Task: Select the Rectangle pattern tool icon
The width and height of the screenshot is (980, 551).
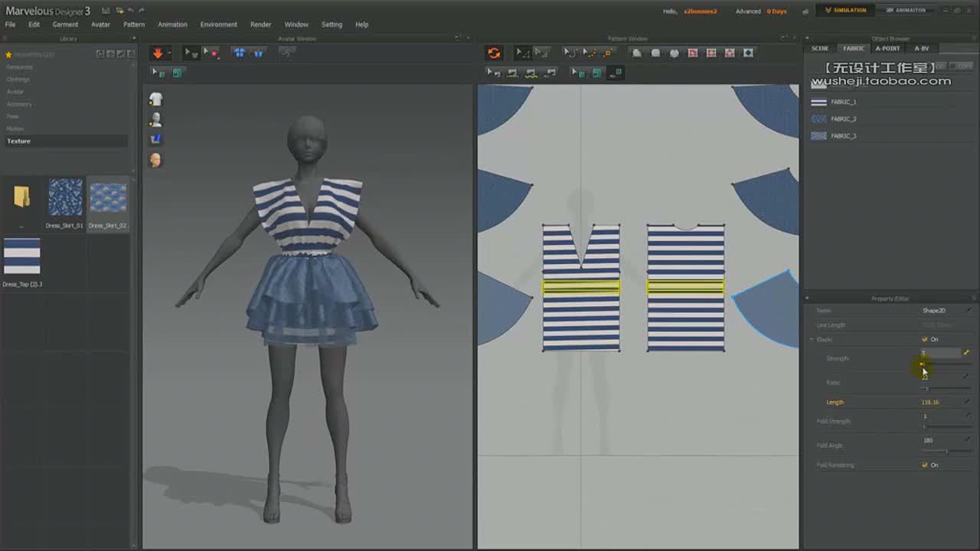Action: [655, 53]
